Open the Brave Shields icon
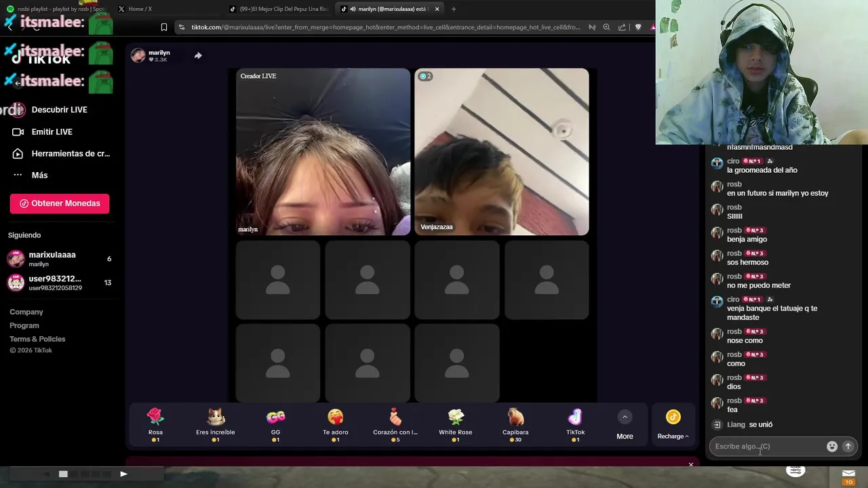 click(638, 27)
